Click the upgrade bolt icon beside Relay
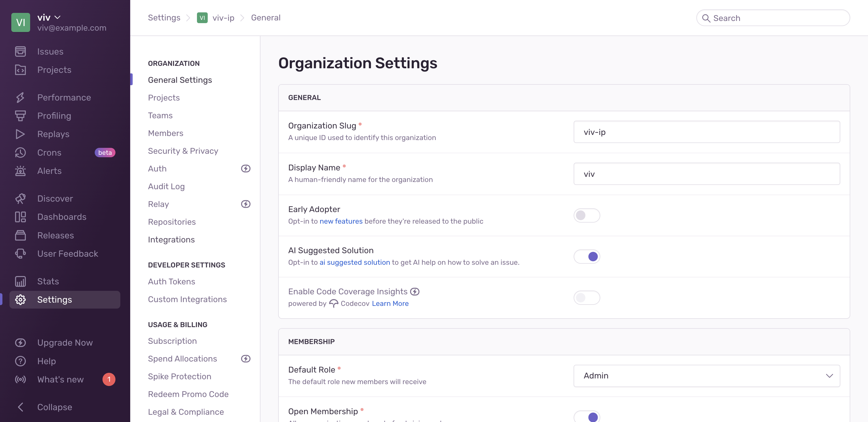The height and width of the screenshot is (422, 868). (246, 204)
